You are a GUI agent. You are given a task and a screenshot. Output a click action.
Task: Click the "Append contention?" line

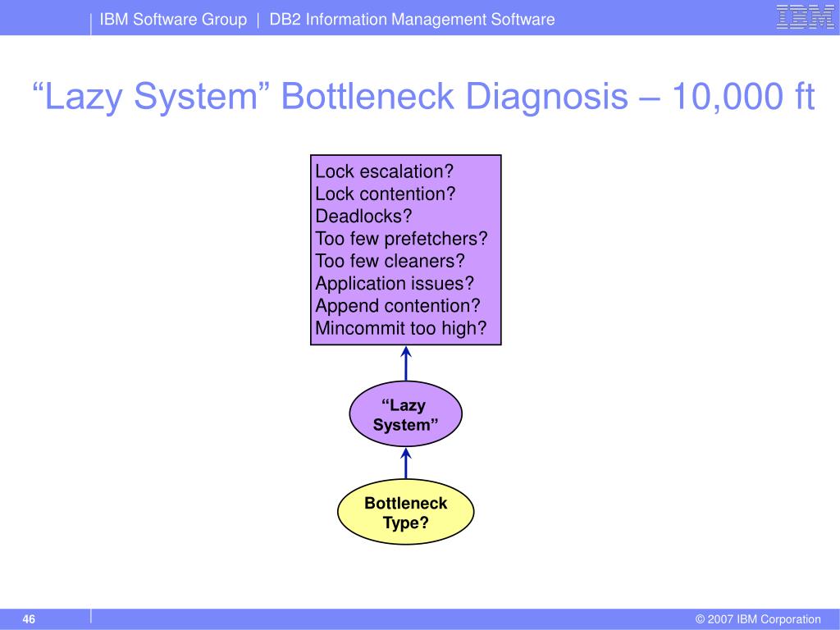coord(398,306)
